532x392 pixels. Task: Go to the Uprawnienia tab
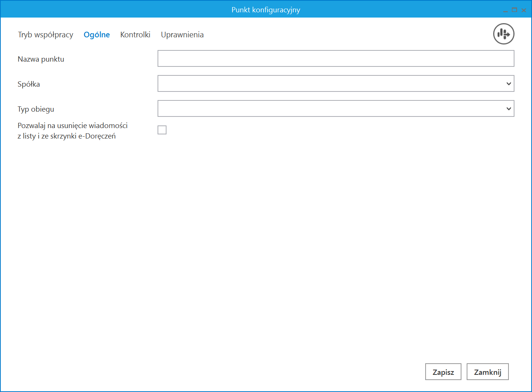coord(182,35)
